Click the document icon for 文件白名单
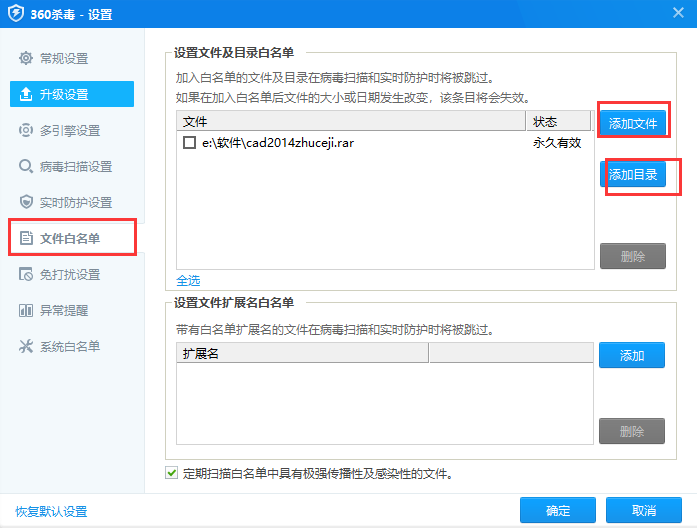 (26, 239)
